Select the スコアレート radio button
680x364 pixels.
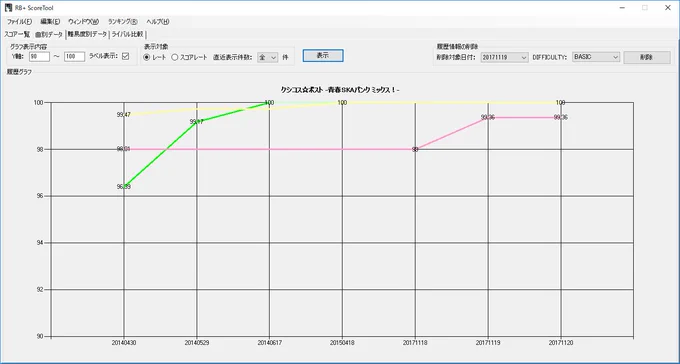pos(175,57)
